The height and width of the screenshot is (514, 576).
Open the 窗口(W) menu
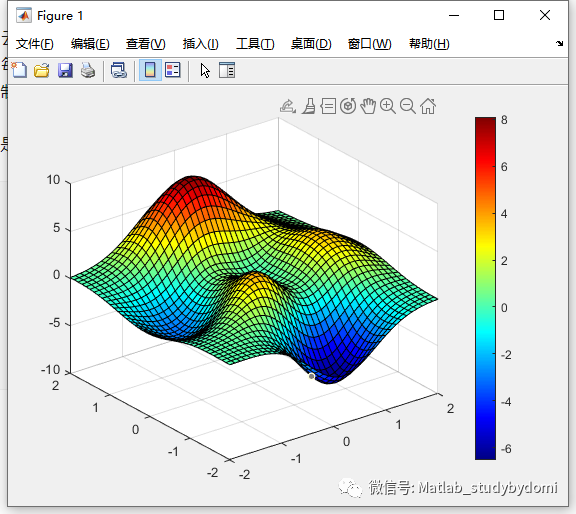(370, 44)
